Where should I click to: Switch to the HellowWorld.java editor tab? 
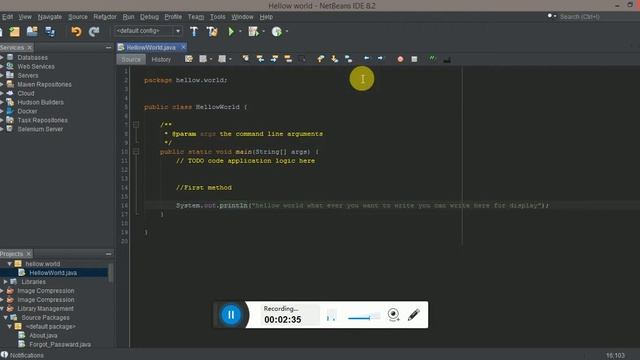[151, 47]
